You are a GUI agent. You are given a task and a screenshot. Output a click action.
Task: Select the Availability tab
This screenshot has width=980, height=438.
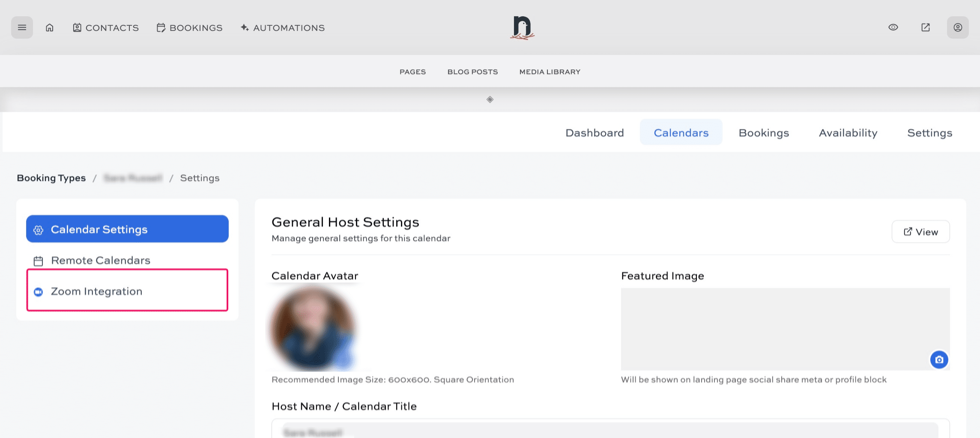click(848, 133)
